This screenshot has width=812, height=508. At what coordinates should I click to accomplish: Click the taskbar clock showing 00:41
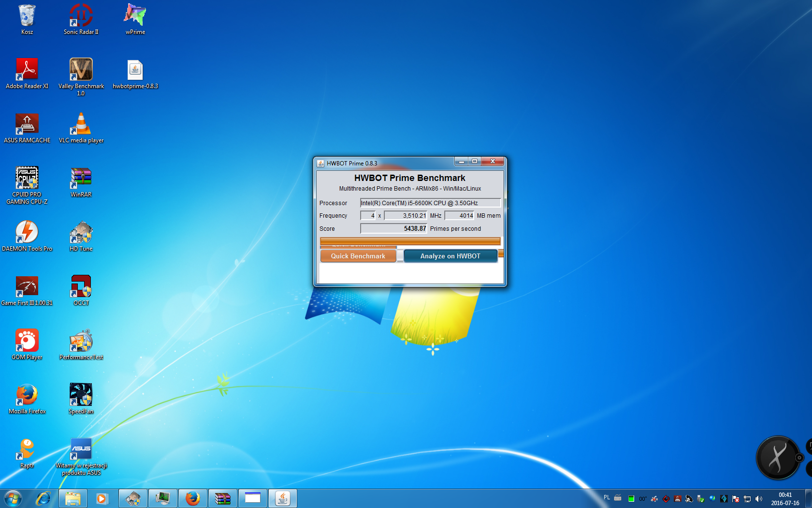[x=785, y=499]
